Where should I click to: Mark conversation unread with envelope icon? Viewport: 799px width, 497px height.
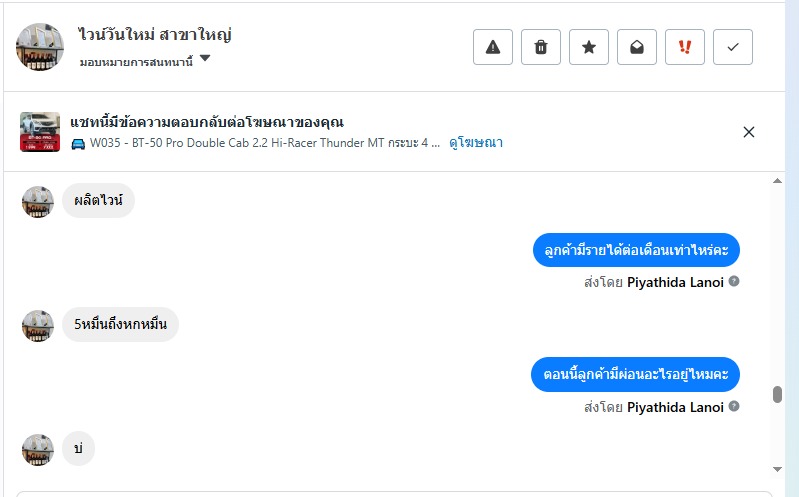(637, 47)
